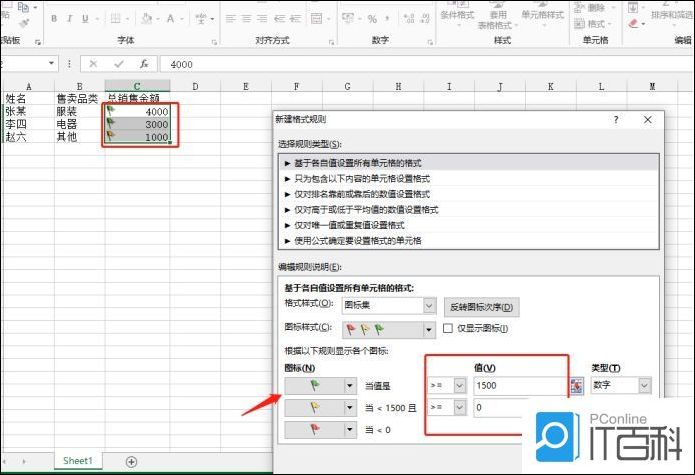The image size is (695, 475).
Task: Enable the 仅显示图标 checkbox
Action: click(x=448, y=328)
